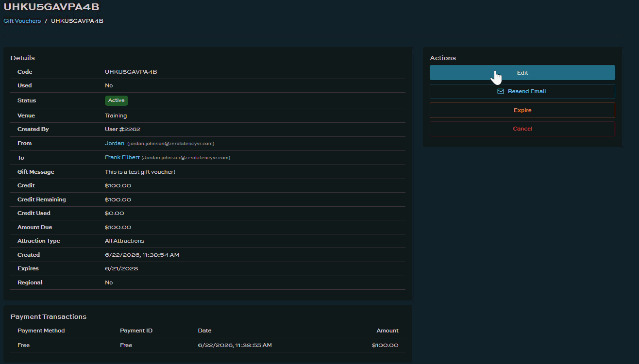Click the Free payment method cell

[x=24, y=345]
